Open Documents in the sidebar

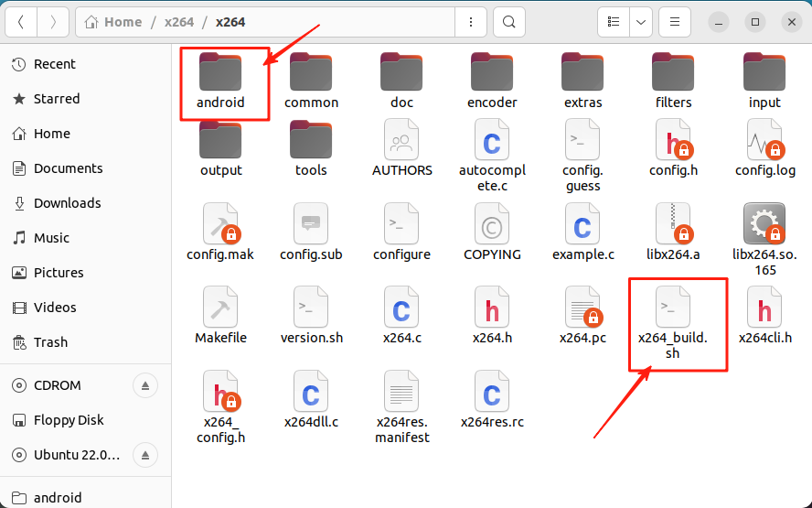[x=85, y=168]
